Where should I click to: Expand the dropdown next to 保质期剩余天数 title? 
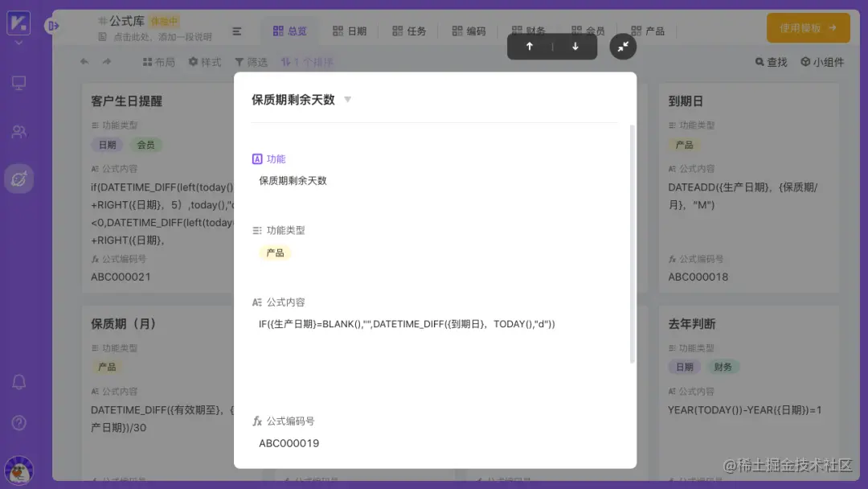pos(347,98)
